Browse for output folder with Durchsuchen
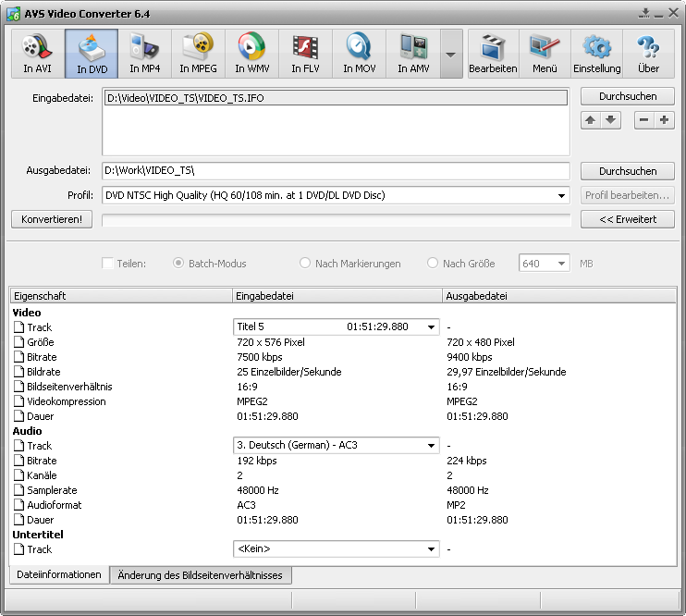Screen dimensions: 686x616 628,171
